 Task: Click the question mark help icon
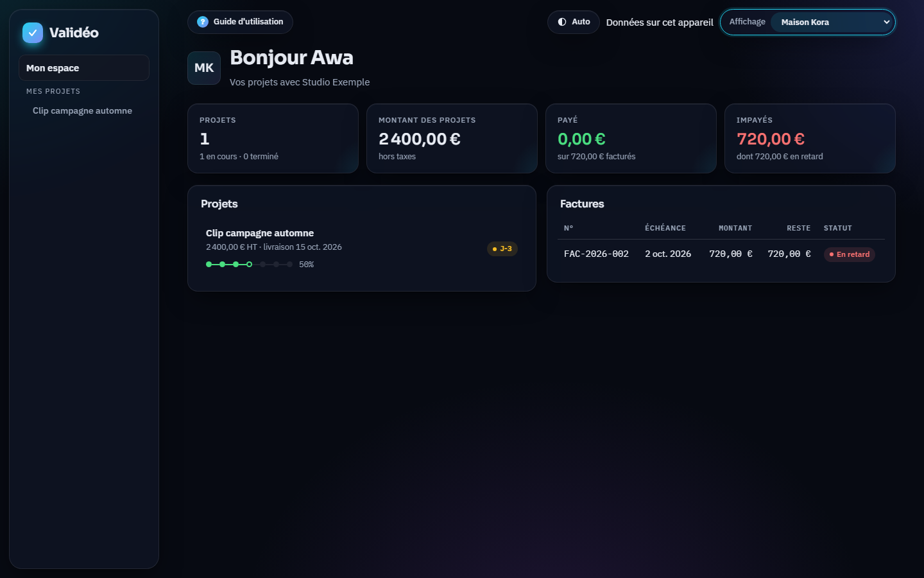point(203,22)
